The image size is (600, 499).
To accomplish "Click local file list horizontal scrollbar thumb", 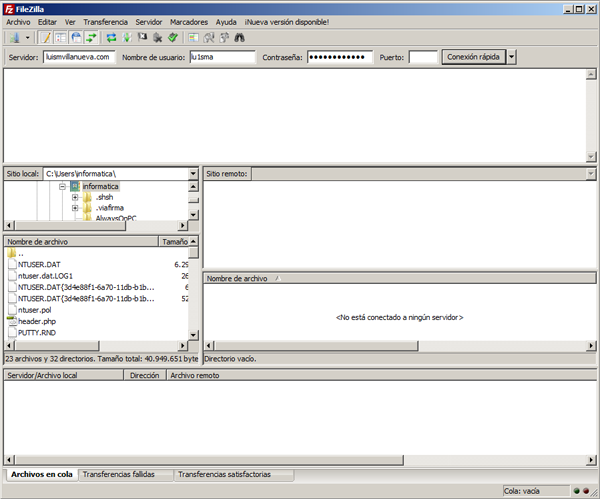I will [x=57, y=346].
